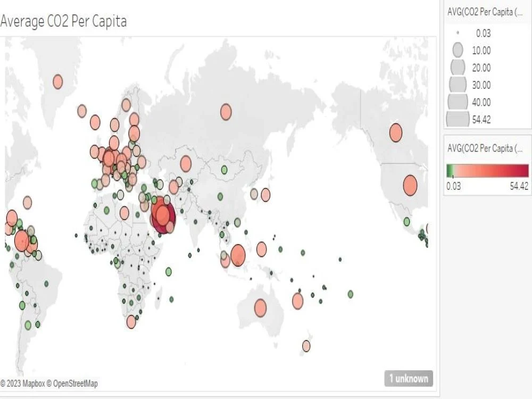Viewport: 532px width, 399px height.
Task: Click the 'Average CO2 Per Capita' title
Action: 63,21
